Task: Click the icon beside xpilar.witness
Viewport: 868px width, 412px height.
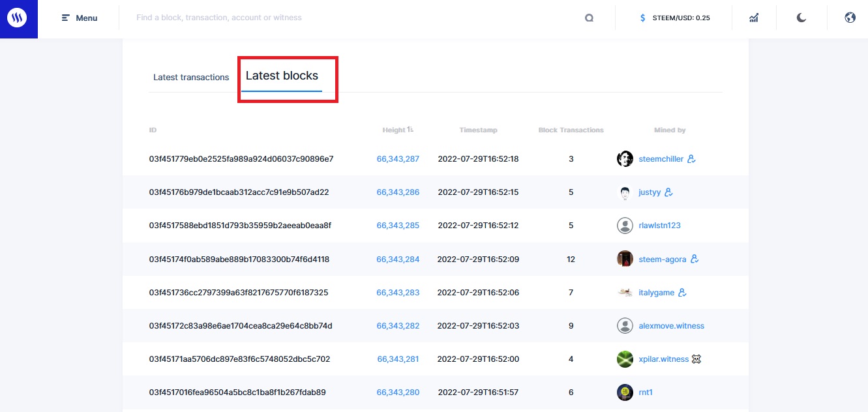Action: 696,359
